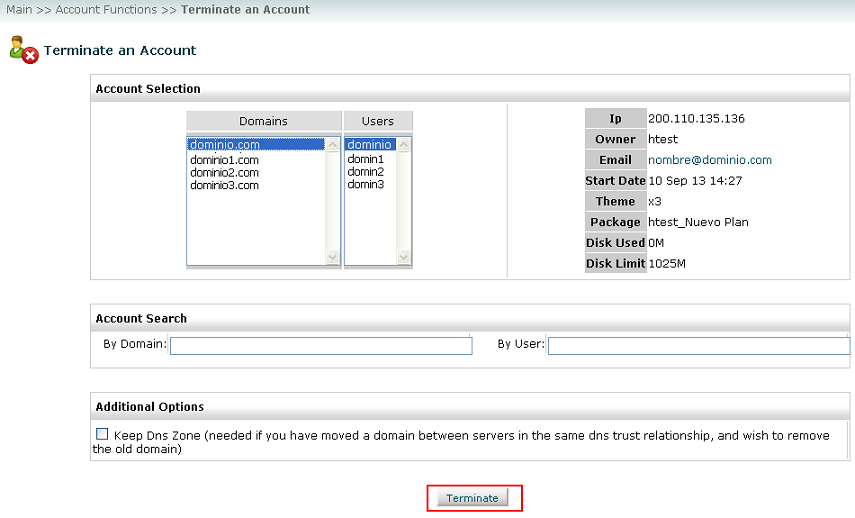This screenshot has height=518, width=855.
Task: Click the Users list scroll down arrow
Action: [404, 256]
